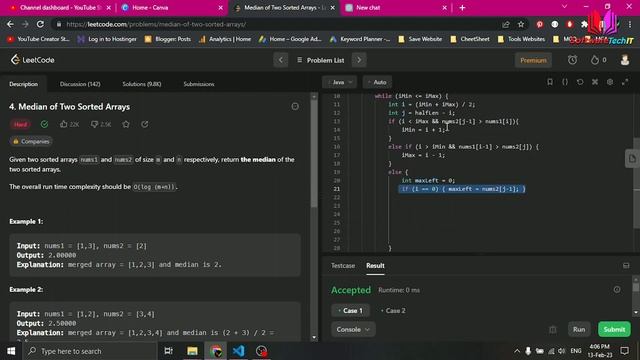The width and height of the screenshot is (640, 360).
Task: Click the format code braces icon
Action: pos(565,82)
